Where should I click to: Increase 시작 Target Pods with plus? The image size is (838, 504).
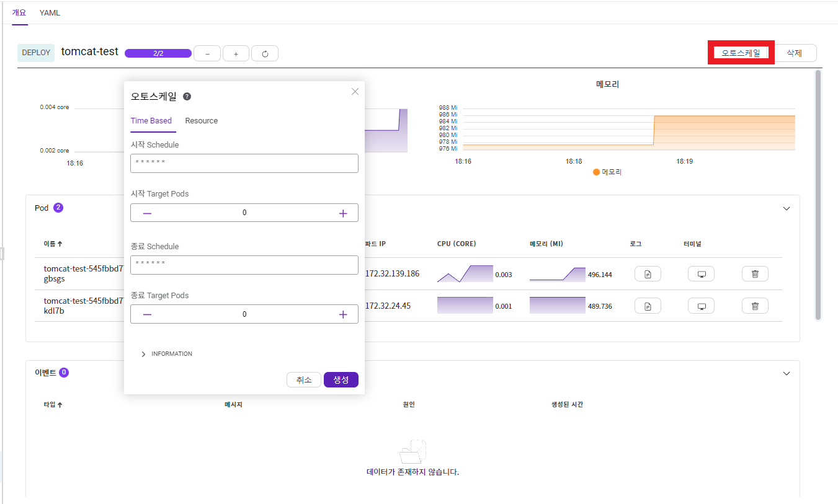[343, 213]
